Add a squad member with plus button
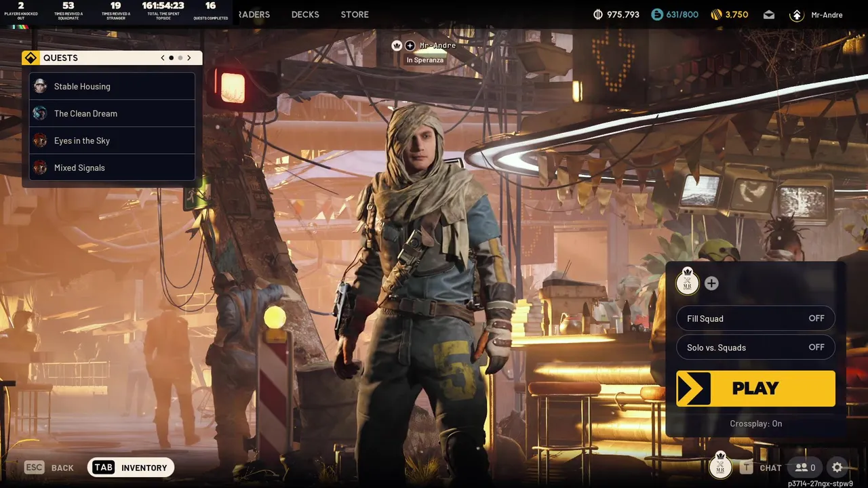The height and width of the screenshot is (488, 868). coord(711,283)
